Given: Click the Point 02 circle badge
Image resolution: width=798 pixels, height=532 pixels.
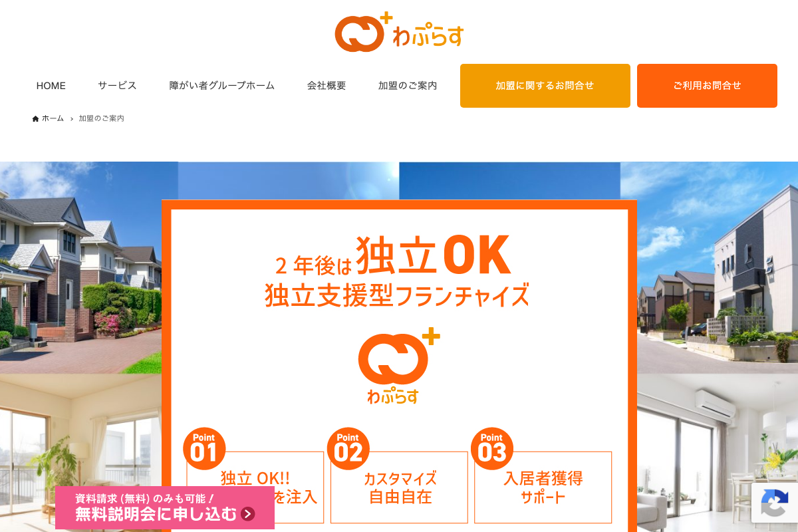Looking at the screenshot, I should (x=348, y=449).
